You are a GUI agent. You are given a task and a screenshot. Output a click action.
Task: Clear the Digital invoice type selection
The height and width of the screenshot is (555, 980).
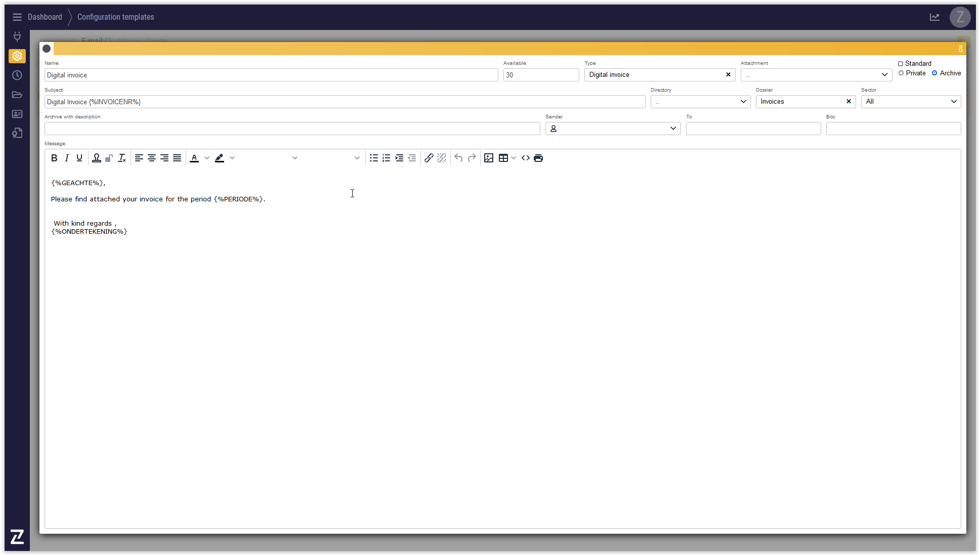(x=728, y=74)
